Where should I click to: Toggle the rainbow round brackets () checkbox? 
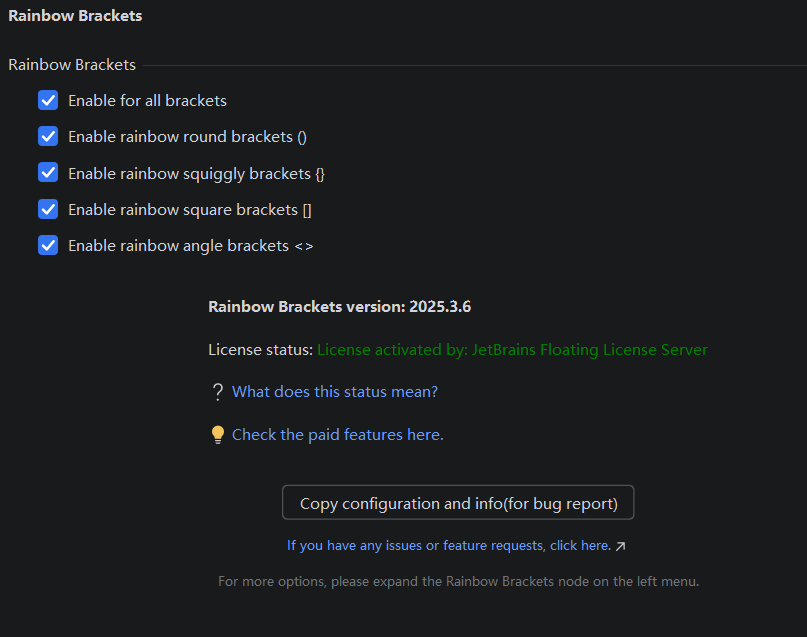pyautogui.click(x=48, y=136)
